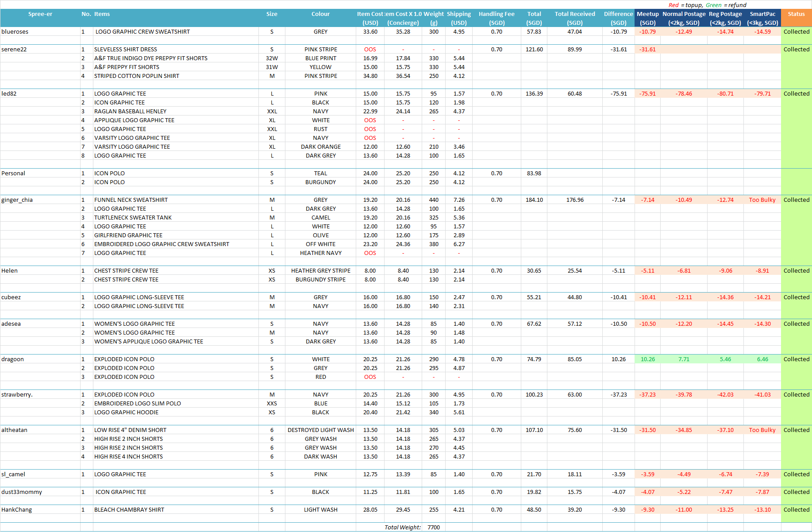Viewport: 812px width, 532px height.
Task: Select the led82 spree-er cell
Action: click(x=40, y=93)
